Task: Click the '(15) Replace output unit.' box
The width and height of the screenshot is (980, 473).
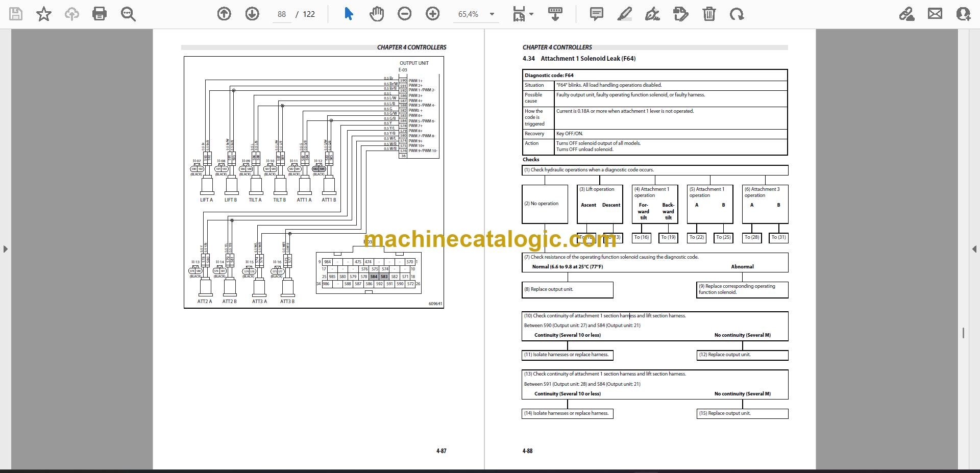Action: (742, 413)
